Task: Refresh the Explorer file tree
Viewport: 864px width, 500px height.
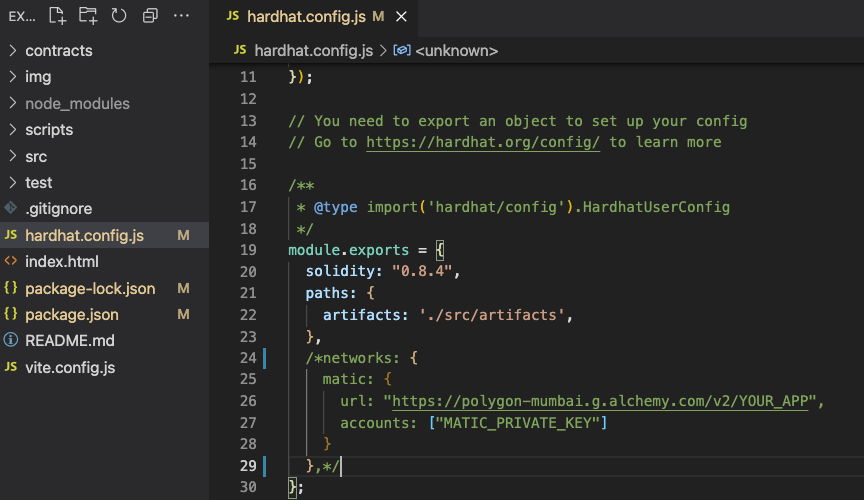Action: pos(119,16)
